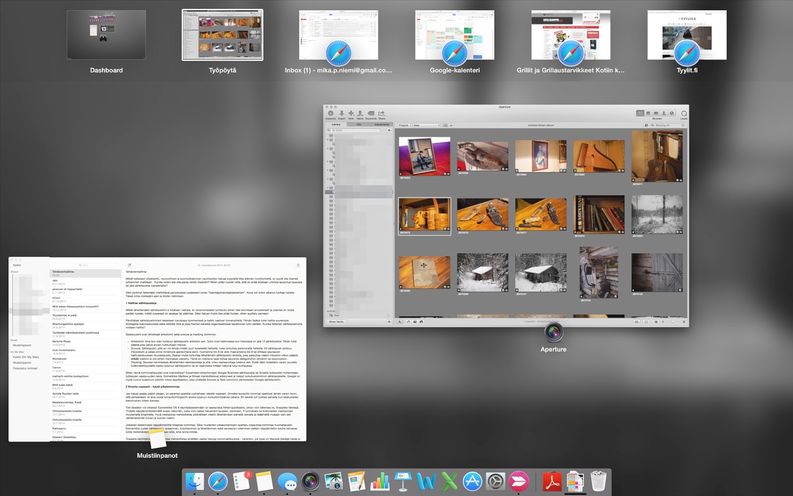Switch to the Dashboard space
The image size is (793, 496).
(x=106, y=34)
